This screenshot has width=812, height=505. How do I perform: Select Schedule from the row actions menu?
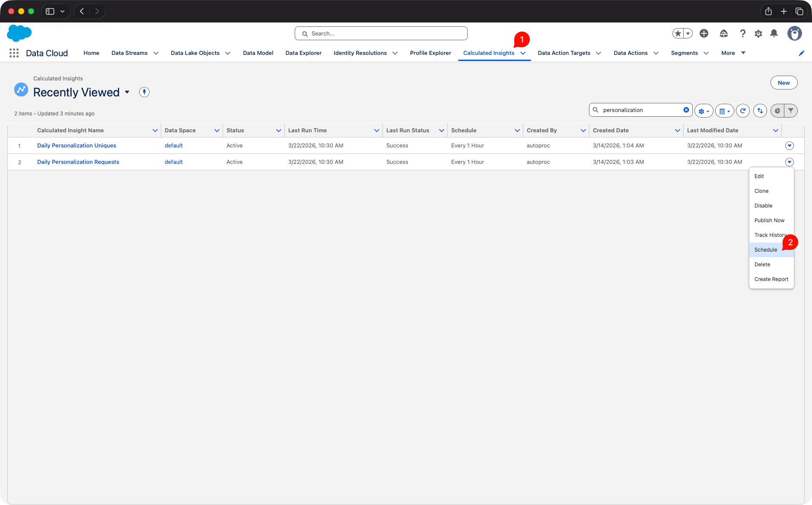tap(765, 249)
